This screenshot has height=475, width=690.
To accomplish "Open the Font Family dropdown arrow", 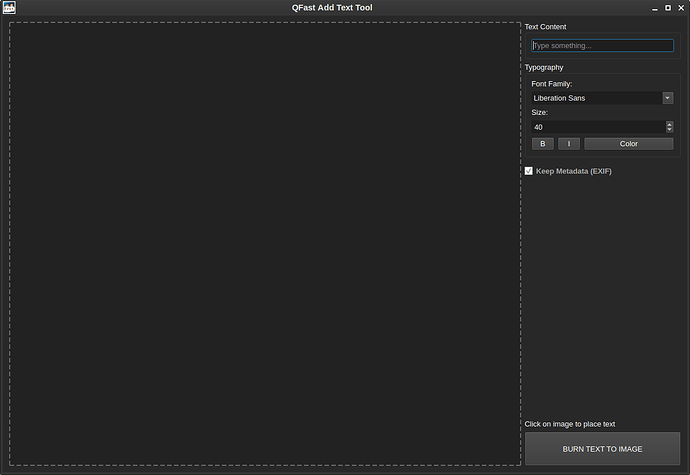I will 667,98.
